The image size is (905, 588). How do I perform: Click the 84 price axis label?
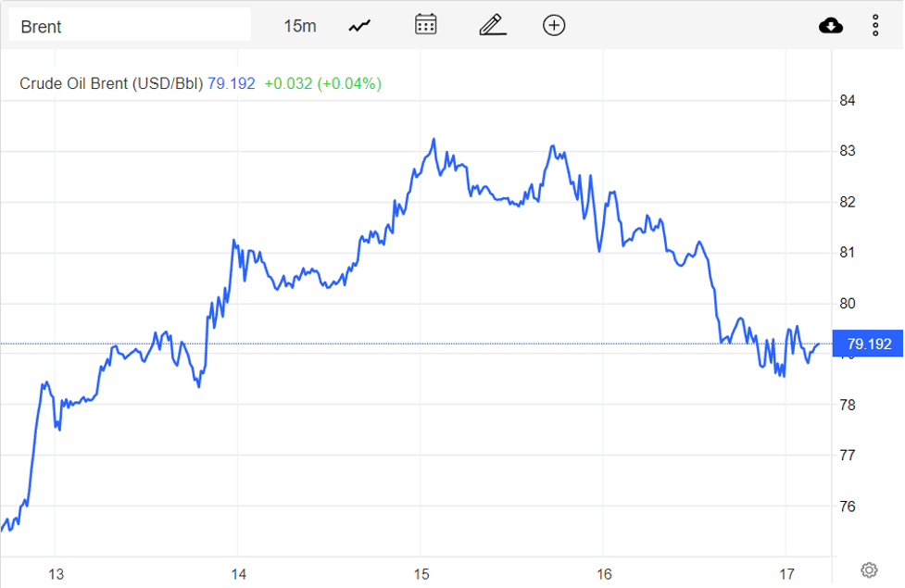pyautogui.click(x=847, y=100)
